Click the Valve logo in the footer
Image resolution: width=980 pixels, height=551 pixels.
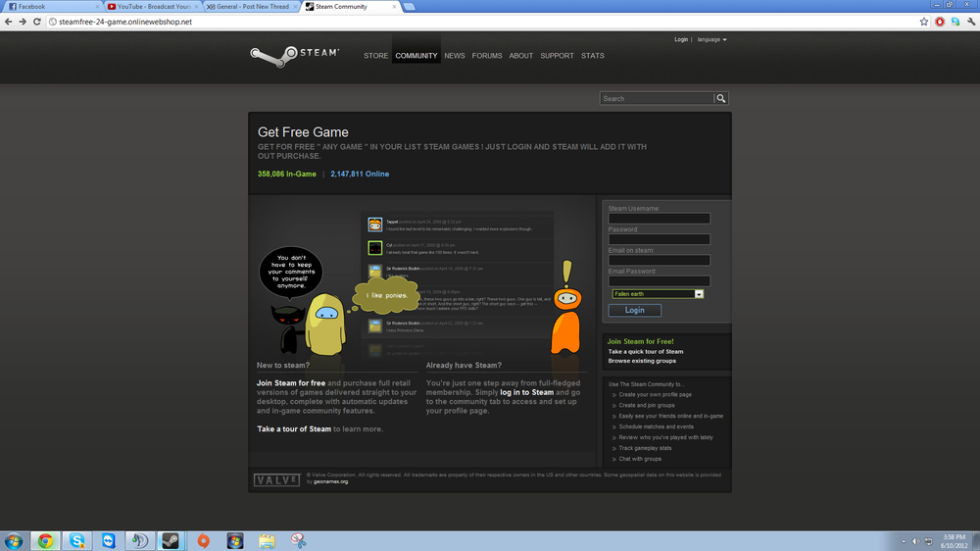click(277, 479)
